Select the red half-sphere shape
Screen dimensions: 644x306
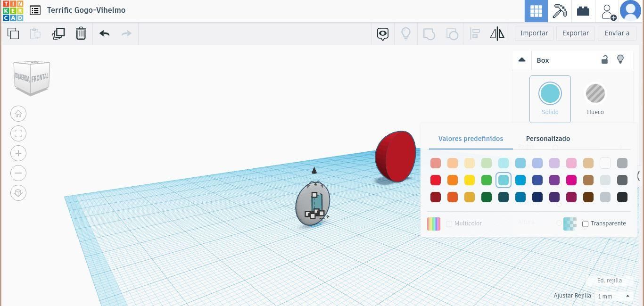(x=396, y=157)
